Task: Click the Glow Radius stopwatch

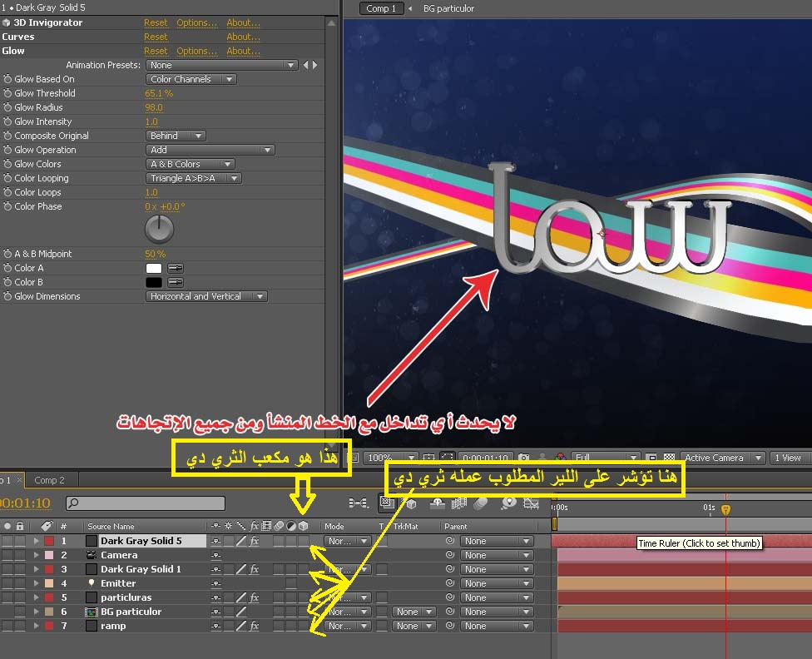Action: point(7,107)
